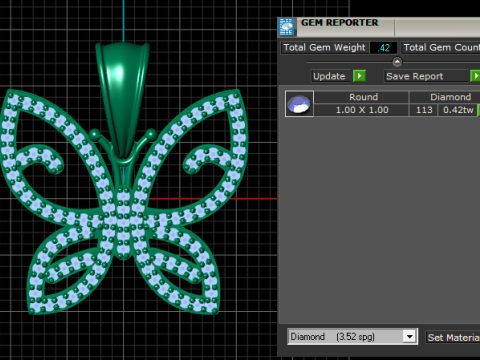Select the round gem thumbnail

(299, 104)
